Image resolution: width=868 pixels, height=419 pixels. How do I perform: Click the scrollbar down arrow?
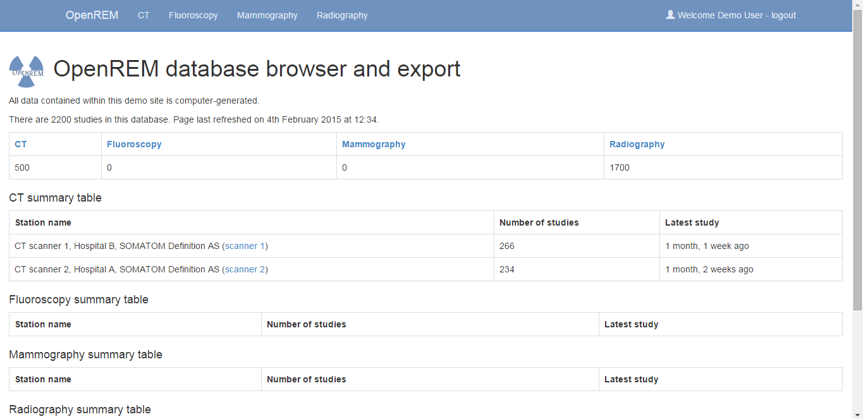(857, 415)
